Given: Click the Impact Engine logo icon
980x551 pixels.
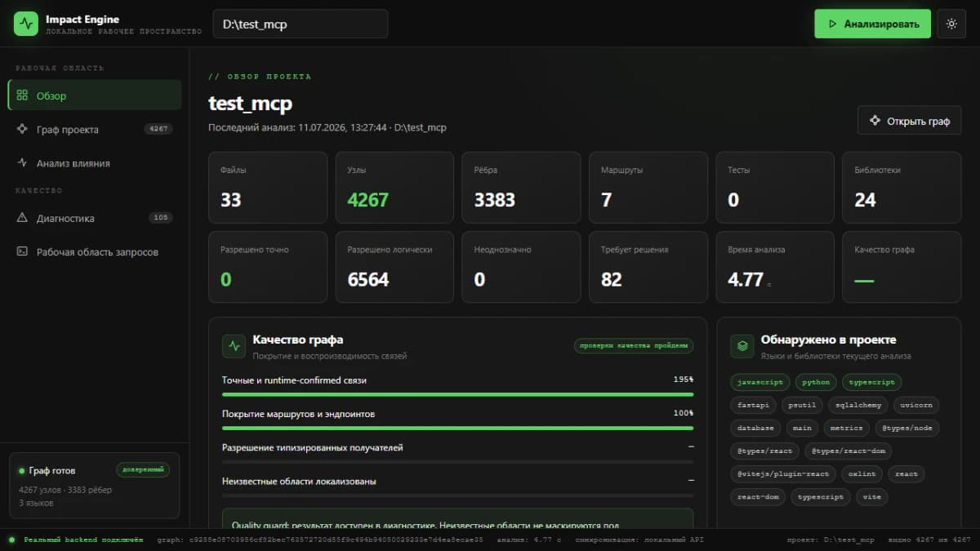Looking at the screenshot, I should [x=26, y=24].
